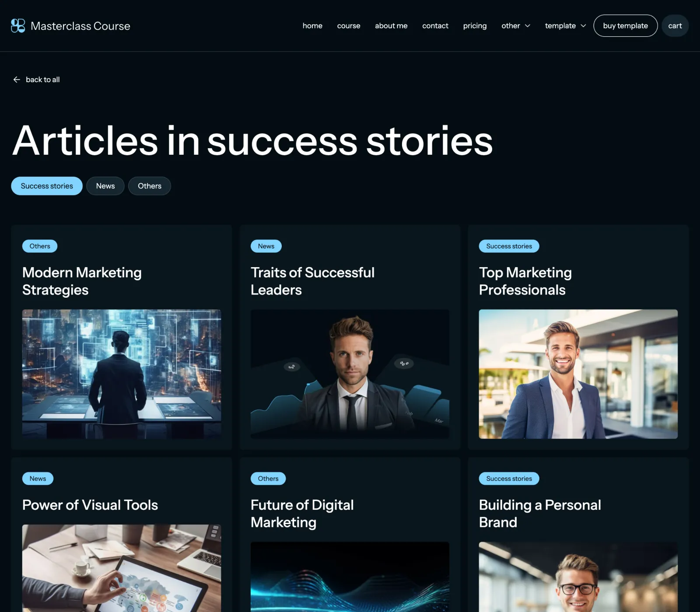Open the cart
This screenshot has height=612, width=700.
click(x=675, y=26)
